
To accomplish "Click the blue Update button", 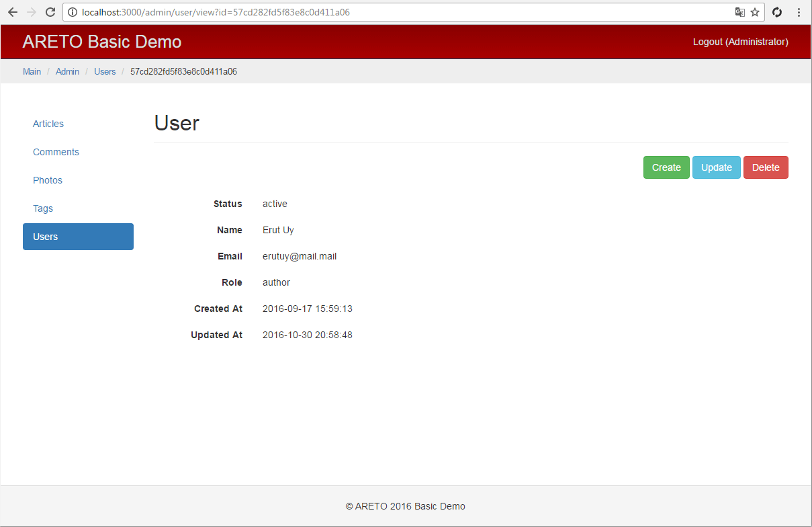I will tap(716, 167).
